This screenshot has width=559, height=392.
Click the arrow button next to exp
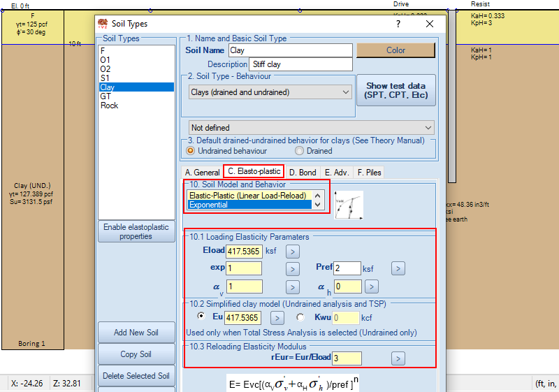click(292, 269)
